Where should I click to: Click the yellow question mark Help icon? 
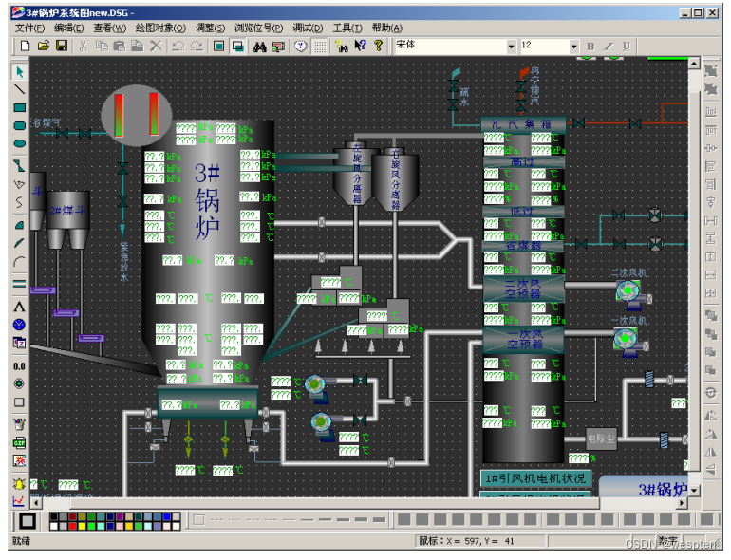pyautogui.click(x=378, y=46)
